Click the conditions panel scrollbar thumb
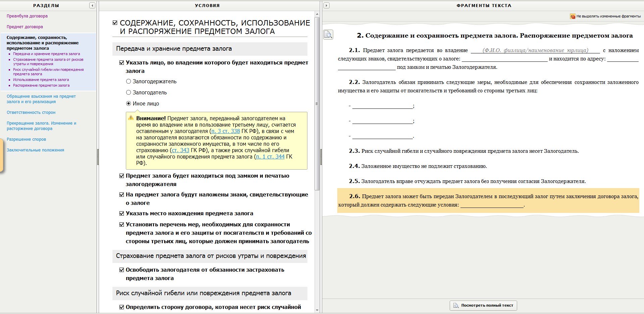Image resolution: width=644 pixels, height=314 pixels. pos(317,103)
